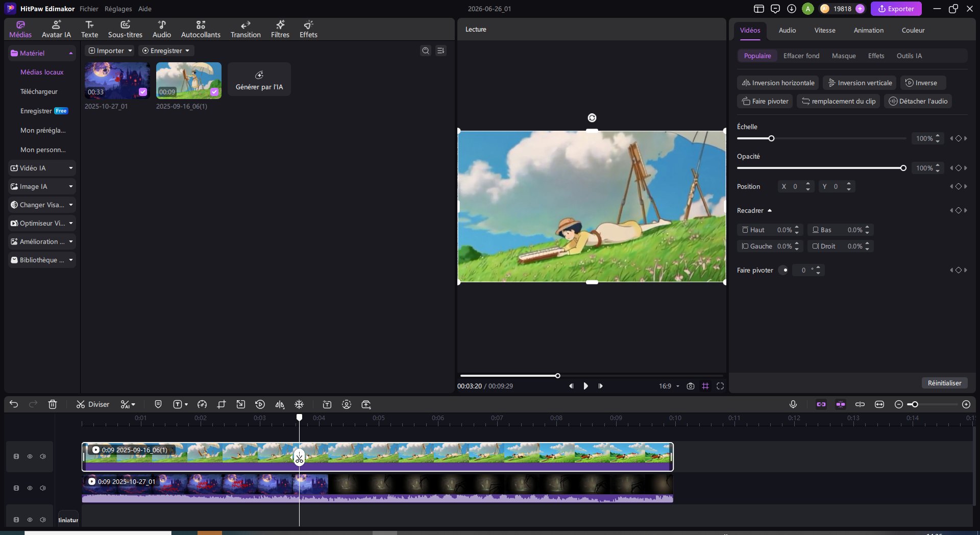Switch to the Couleur tab
Screen dimensions: 980x535
tap(913, 30)
